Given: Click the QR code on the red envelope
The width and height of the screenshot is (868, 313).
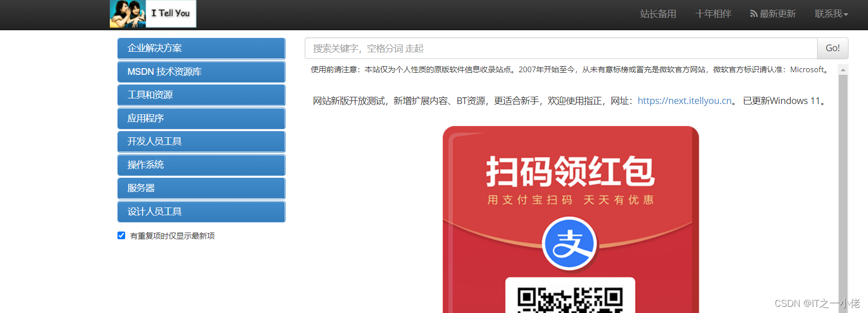Looking at the screenshot, I should point(570,300).
